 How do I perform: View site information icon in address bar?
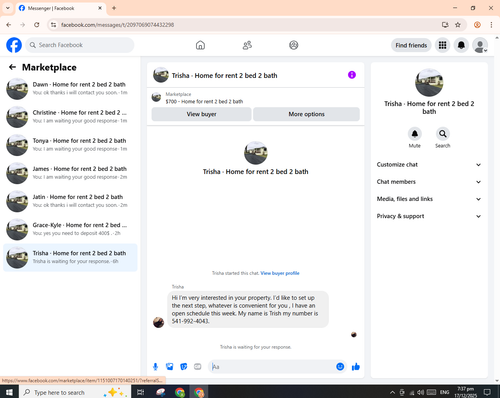point(53,25)
